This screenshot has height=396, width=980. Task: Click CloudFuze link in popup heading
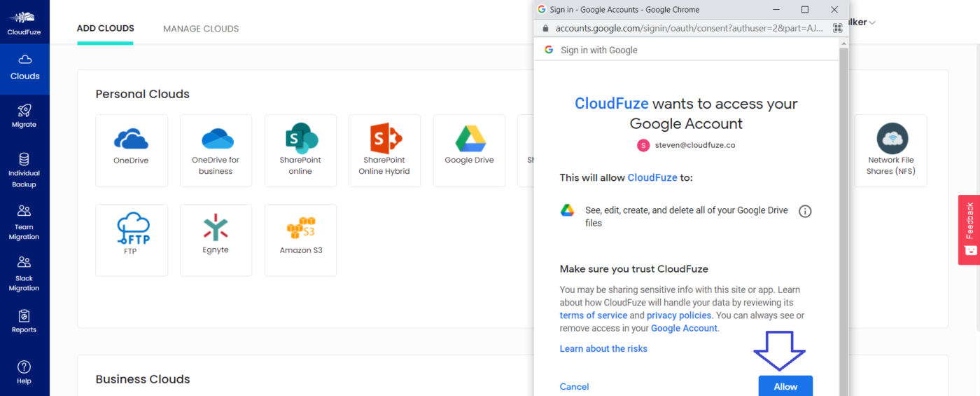pos(612,104)
